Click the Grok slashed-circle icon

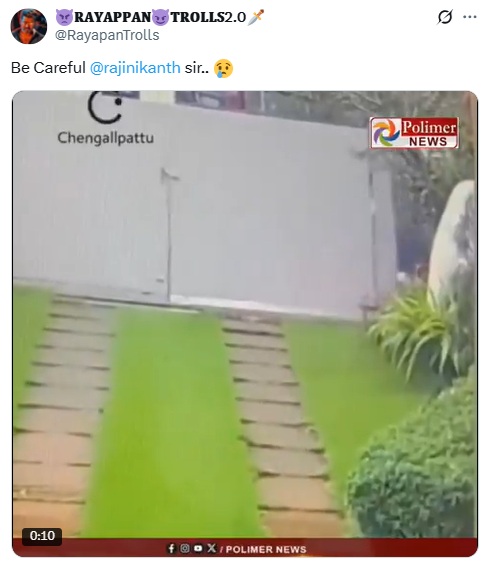[x=445, y=17]
